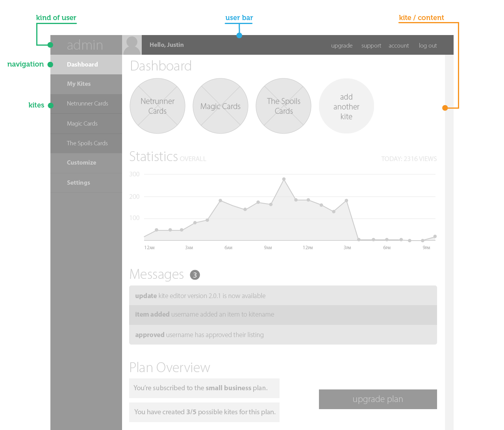This screenshot has width=504, height=430.
Task: Click the peak data point on statistics chart
Action: pos(284,179)
